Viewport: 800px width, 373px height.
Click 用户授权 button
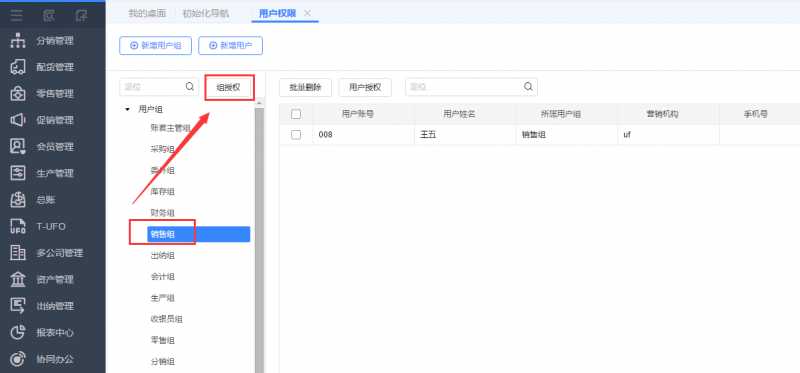coord(365,87)
